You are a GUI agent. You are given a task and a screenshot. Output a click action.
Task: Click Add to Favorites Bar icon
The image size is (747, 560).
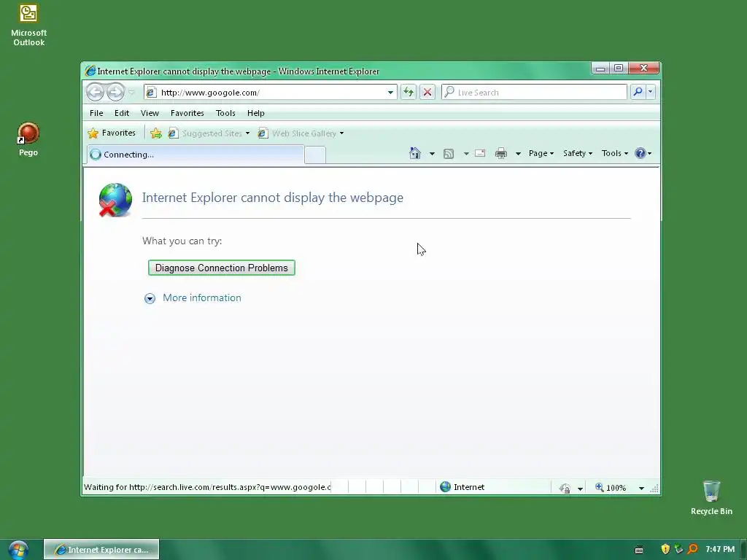click(x=156, y=133)
